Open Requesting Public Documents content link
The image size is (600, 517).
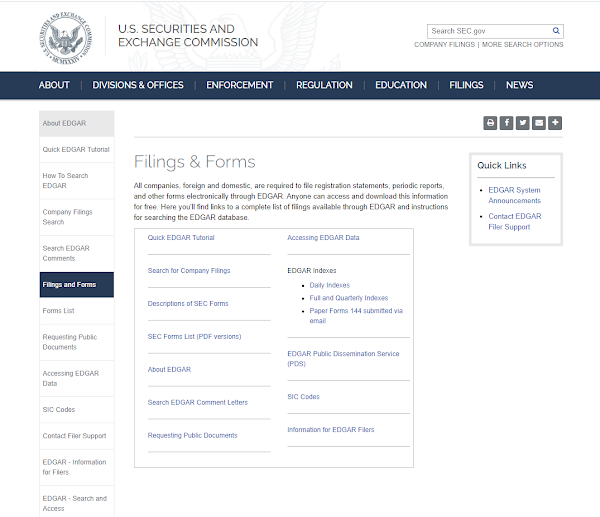tap(192, 435)
